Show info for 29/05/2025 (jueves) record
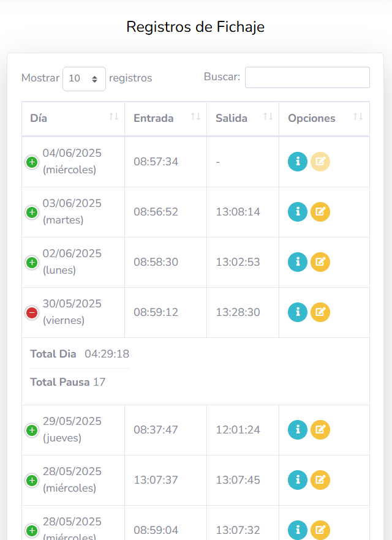This screenshot has height=540, width=392. click(x=298, y=430)
